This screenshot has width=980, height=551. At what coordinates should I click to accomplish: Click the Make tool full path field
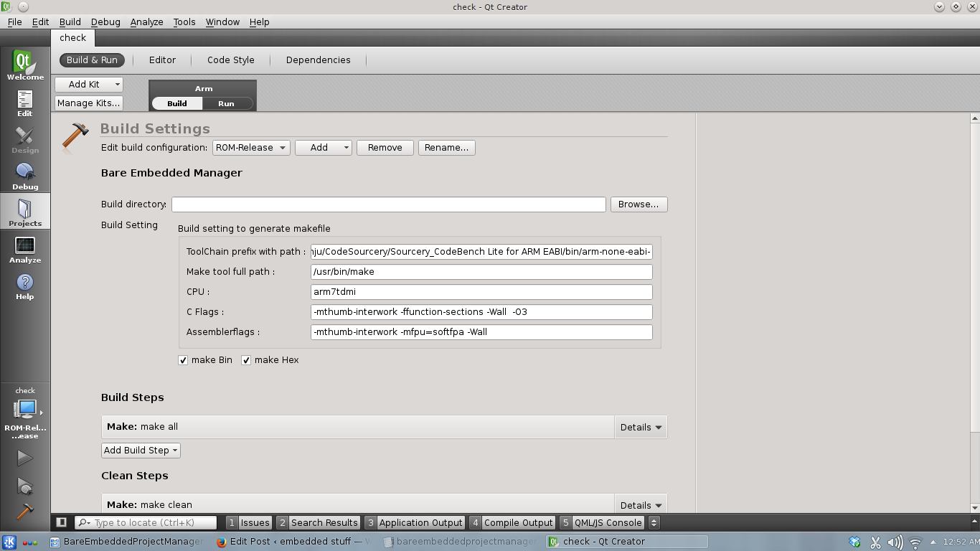point(481,272)
